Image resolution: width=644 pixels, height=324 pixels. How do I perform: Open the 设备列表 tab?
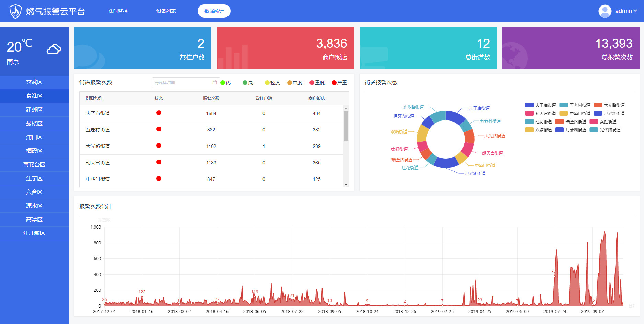(x=166, y=11)
